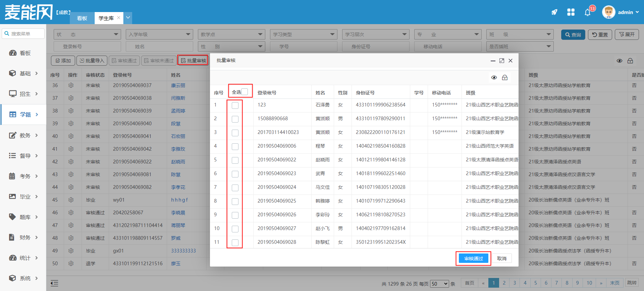Open the 题库 question bank sidebar menu
644x291 pixels.
pos(23,217)
